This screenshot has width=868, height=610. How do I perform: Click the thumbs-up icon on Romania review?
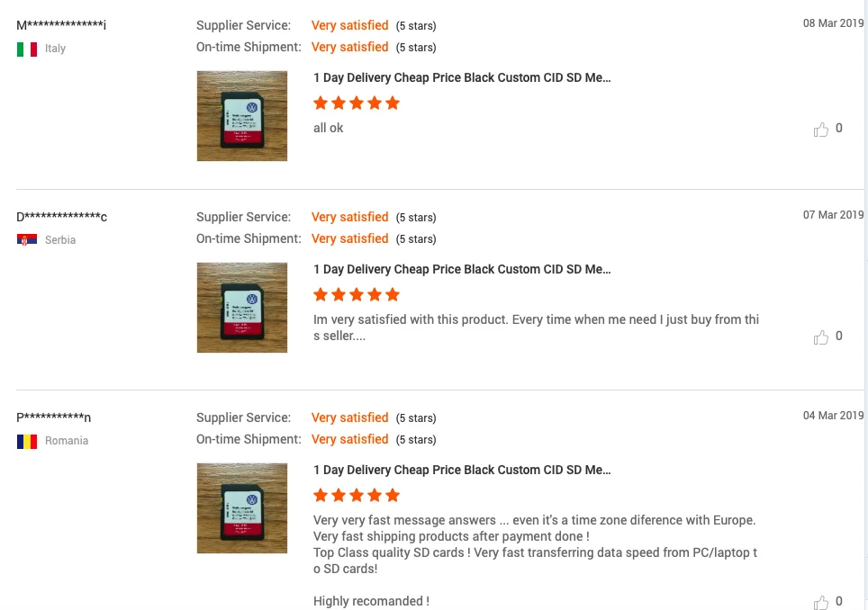click(x=820, y=602)
